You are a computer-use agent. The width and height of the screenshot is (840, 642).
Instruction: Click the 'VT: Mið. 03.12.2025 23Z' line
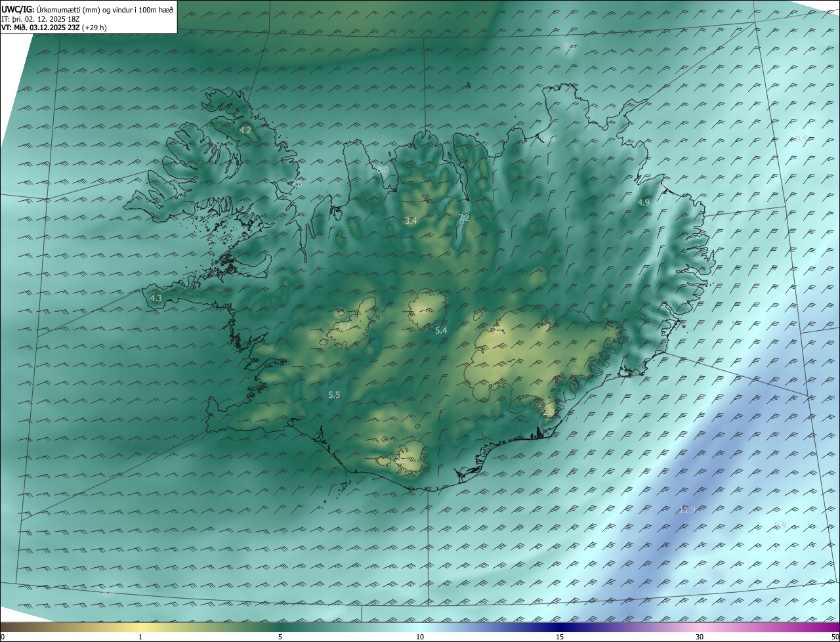(x=54, y=28)
